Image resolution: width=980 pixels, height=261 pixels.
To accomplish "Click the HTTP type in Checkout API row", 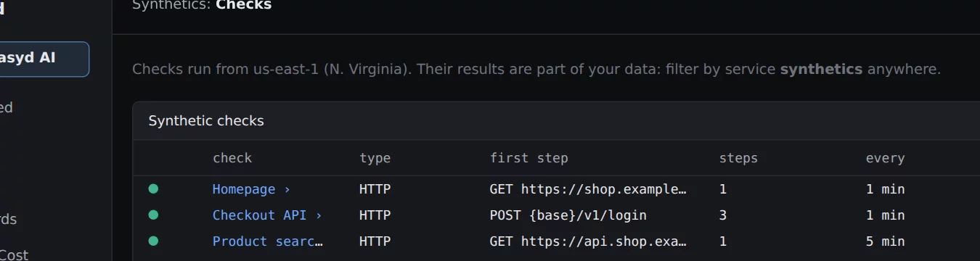I will 375,215.
